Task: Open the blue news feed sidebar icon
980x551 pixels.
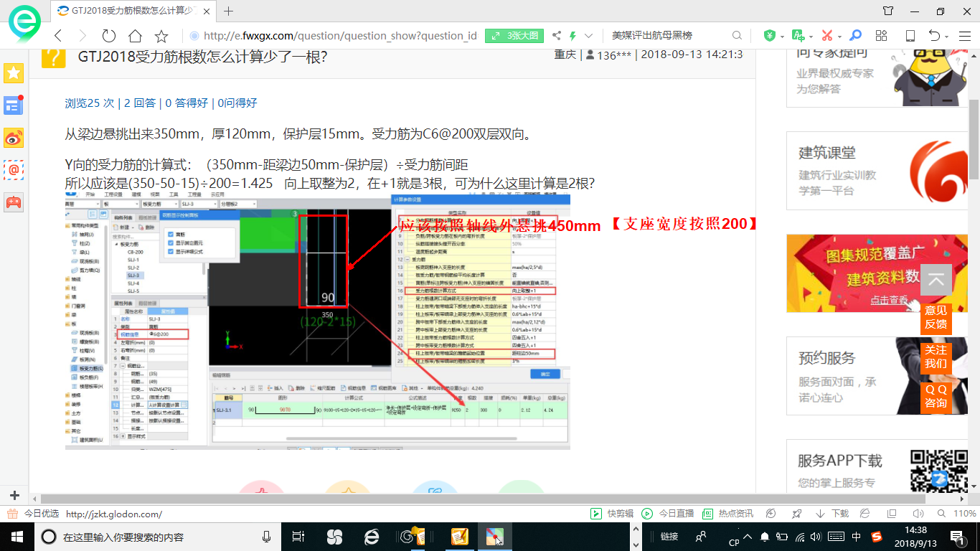Action: [x=14, y=105]
